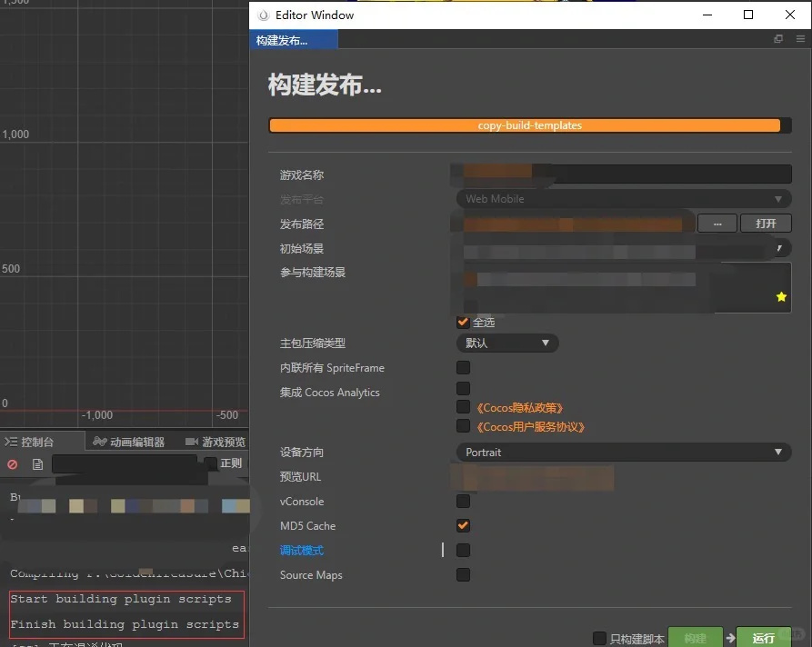Image resolution: width=812 pixels, height=647 pixels.
Task: Enable 内联所有 SpriteFrame checkbox
Action: pos(463,367)
